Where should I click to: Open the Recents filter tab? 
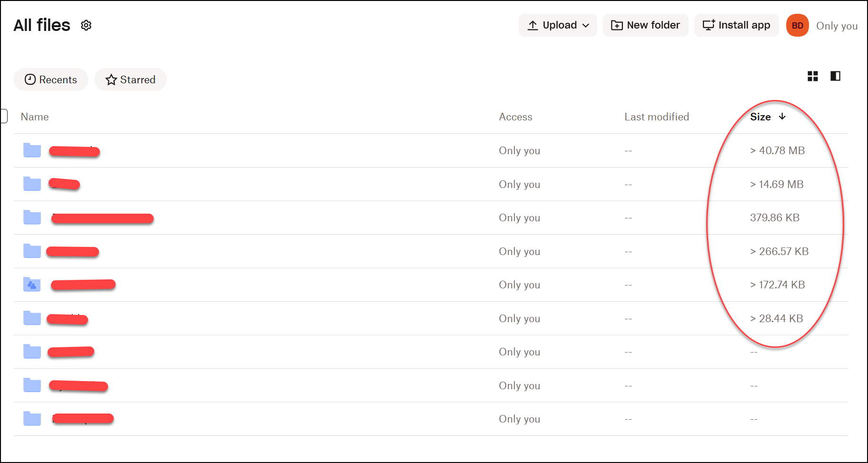[51, 79]
